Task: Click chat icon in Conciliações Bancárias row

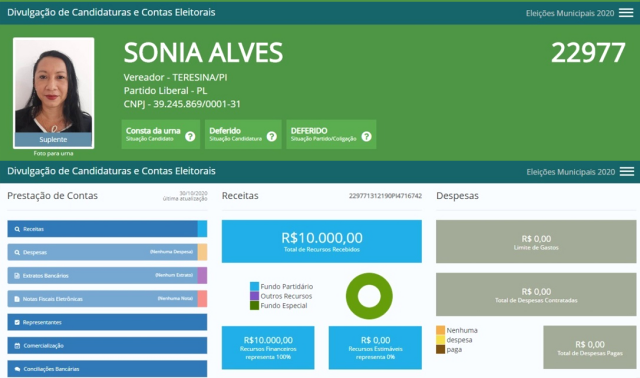Action: coord(17,369)
